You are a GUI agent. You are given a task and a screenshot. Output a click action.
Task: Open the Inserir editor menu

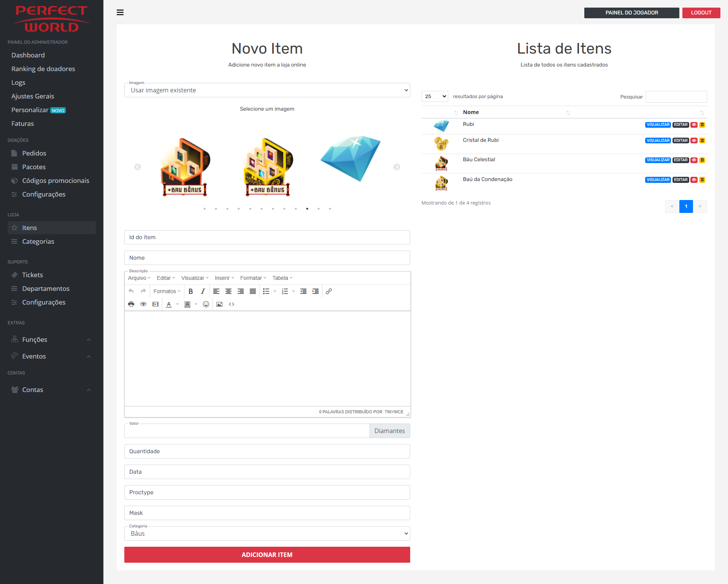(224, 278)
